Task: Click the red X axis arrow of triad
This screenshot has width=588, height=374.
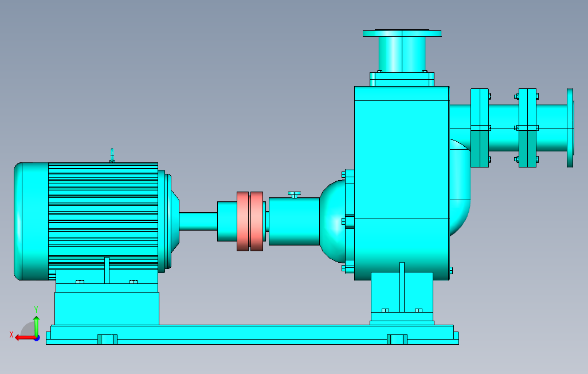Action: (x=25, y=338)
